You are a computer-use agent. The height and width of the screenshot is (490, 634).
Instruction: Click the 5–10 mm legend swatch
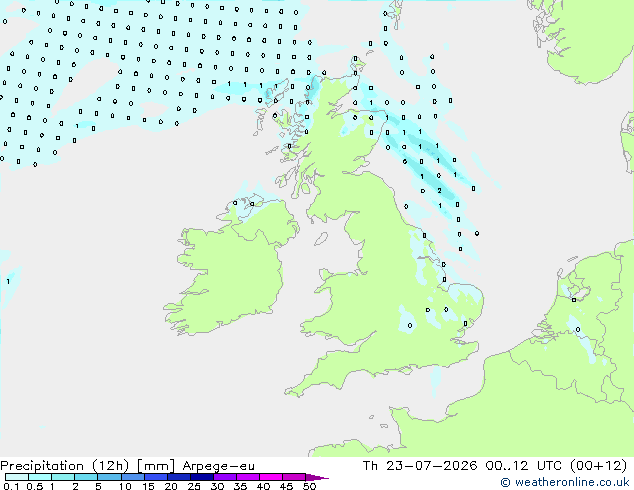pos(109,477)
